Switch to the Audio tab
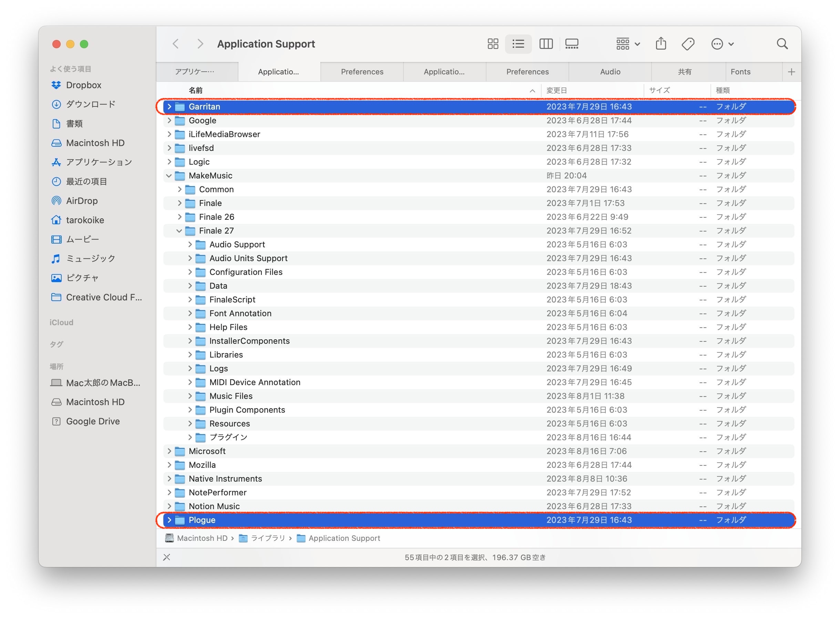The width and height of the screenshot is (840, 618). [610, 72]
